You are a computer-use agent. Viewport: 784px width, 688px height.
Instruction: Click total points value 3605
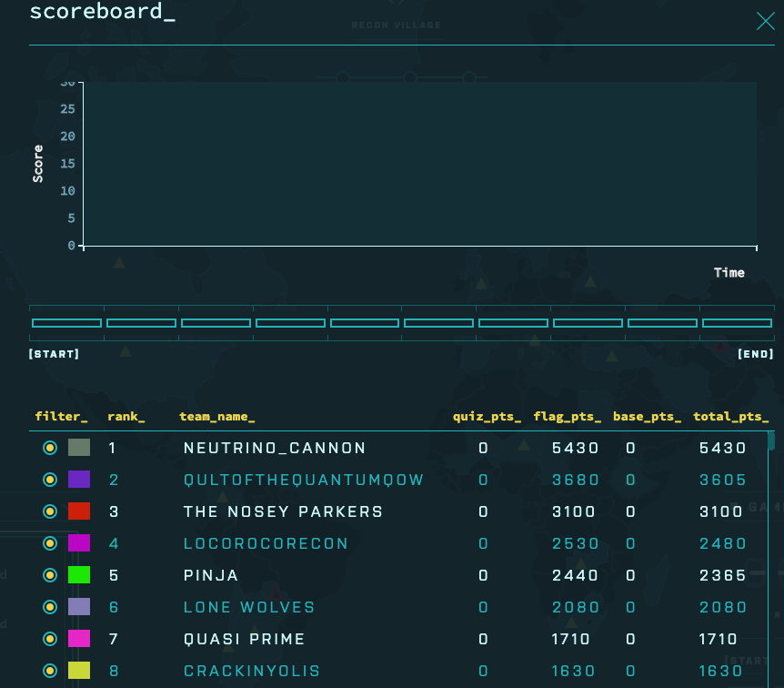point(722,480)
